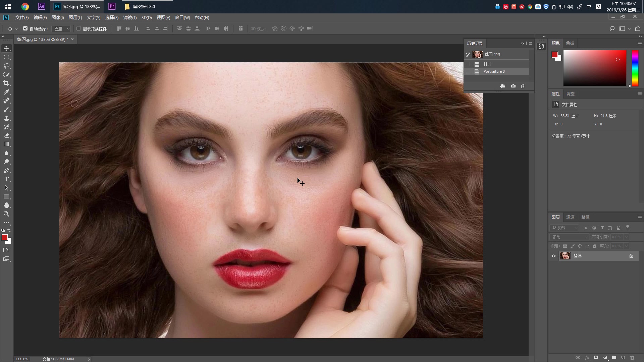The height and width of the screenshot is (362, 644).
Task: Select the Horizontal Type tool
Action: 6,179
